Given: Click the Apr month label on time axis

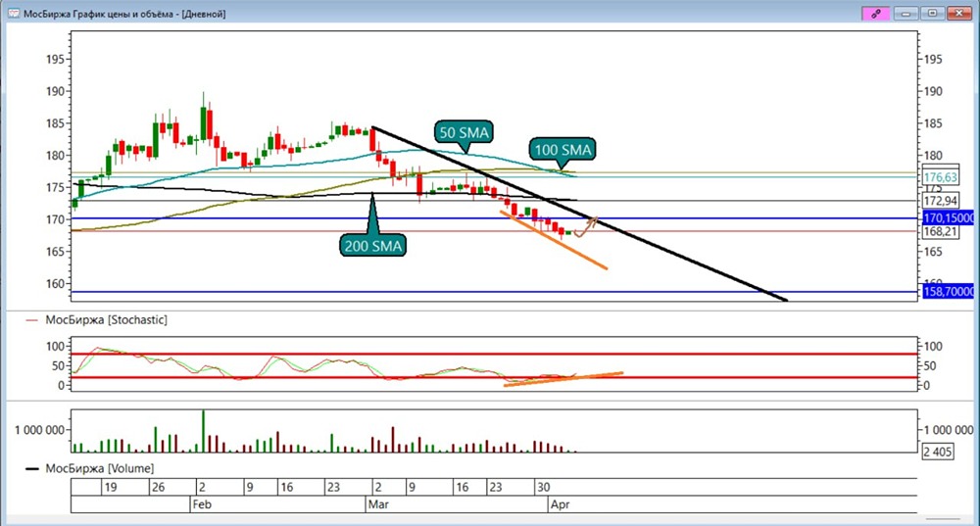Looking at the screenshot, I should click(560, 504).
